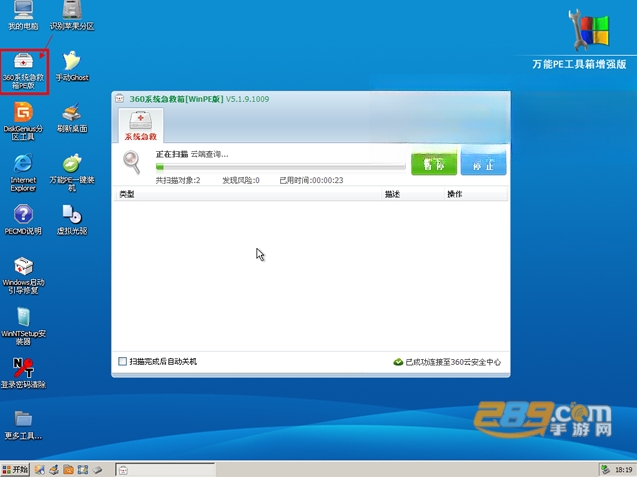Open the 开始 start menu

click(x=15, y=470)
